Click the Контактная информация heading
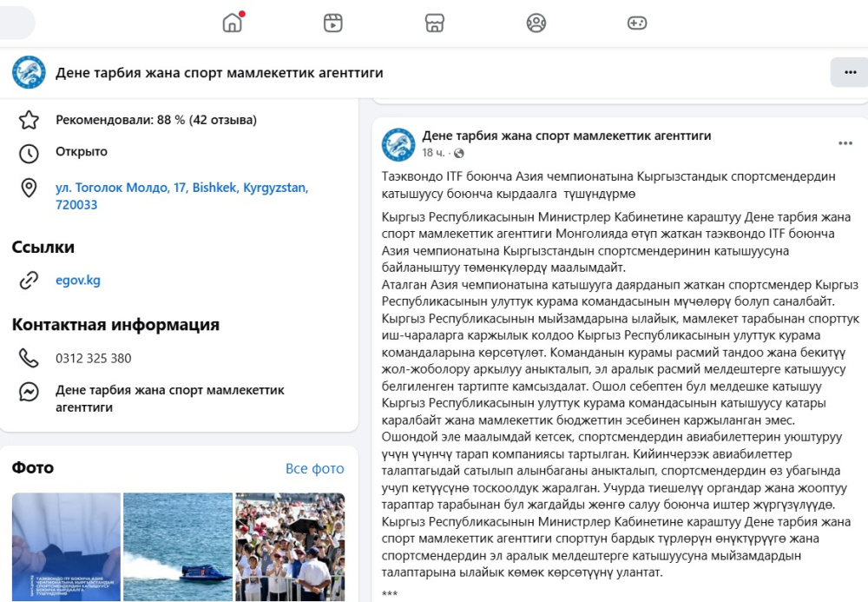Viewport: 868px width, 602px height. (x=115, y=325)
